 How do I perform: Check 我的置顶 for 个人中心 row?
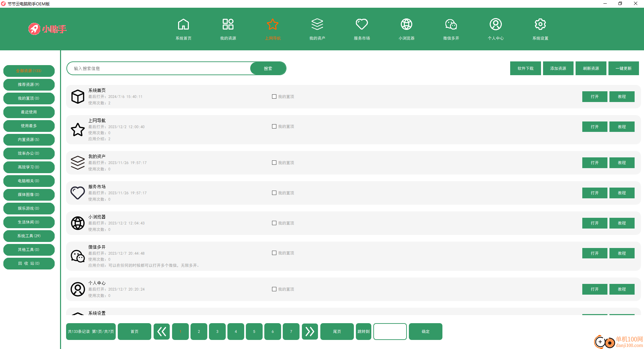click(x=274, y=289)
